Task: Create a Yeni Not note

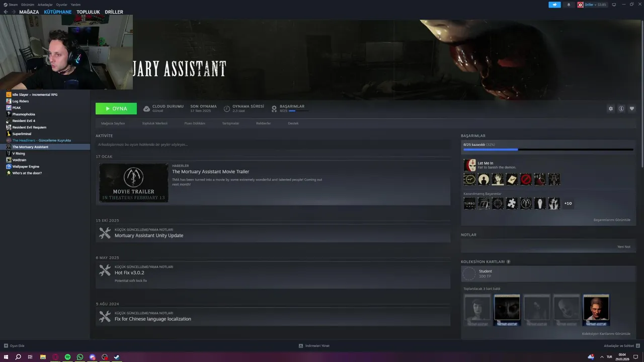Action: coord(624,246)
